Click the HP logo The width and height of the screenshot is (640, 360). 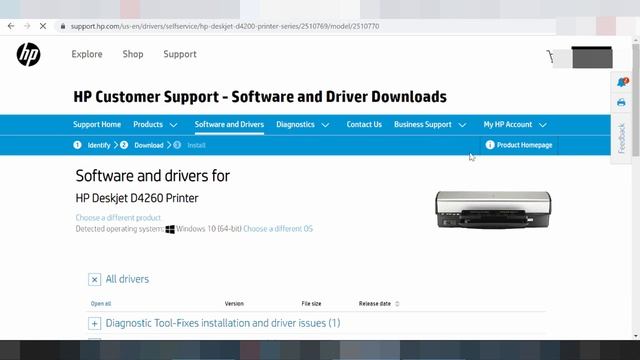29,54
